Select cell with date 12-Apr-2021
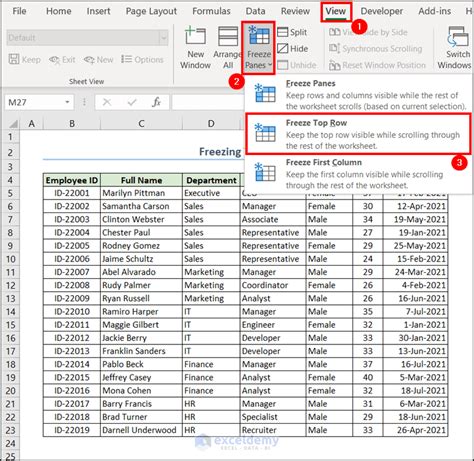This screenshot has height=461, width=474. pos(415,206)
